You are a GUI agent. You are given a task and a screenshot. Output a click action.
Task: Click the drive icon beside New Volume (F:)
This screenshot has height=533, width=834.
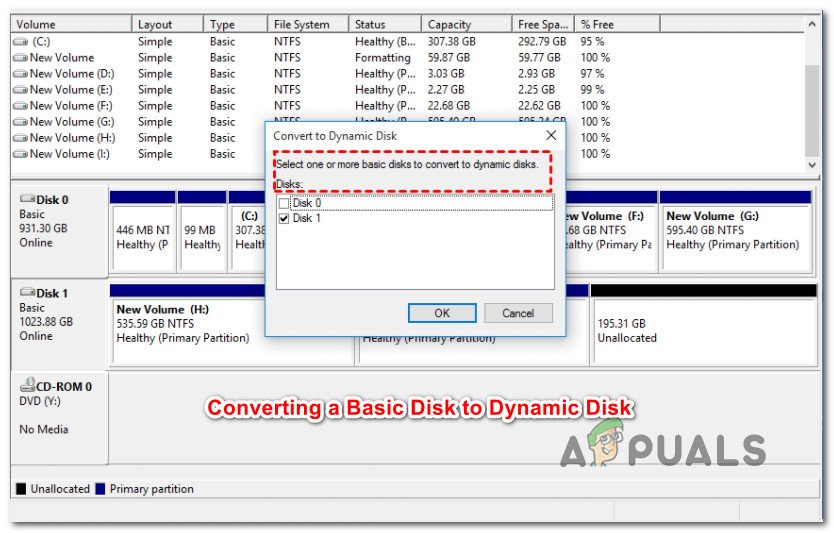20,105
